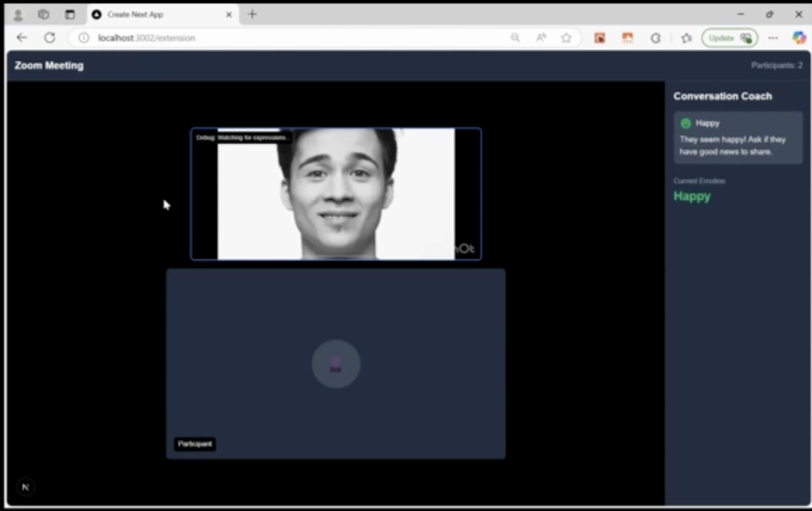
Task: Open the Copilot icon in the toolbar
Action: tap(799, 38)
